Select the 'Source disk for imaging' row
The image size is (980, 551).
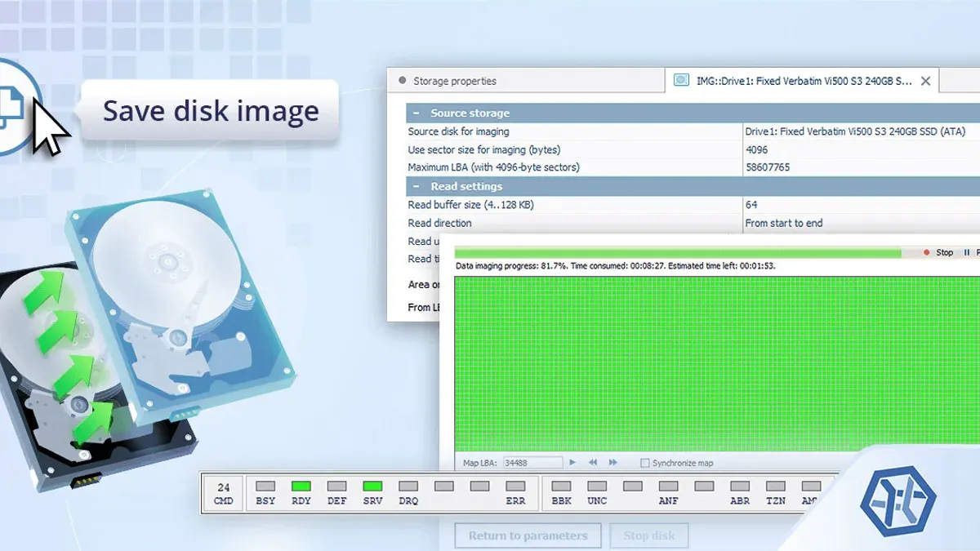pyautogui.click(x=693, y=131)
